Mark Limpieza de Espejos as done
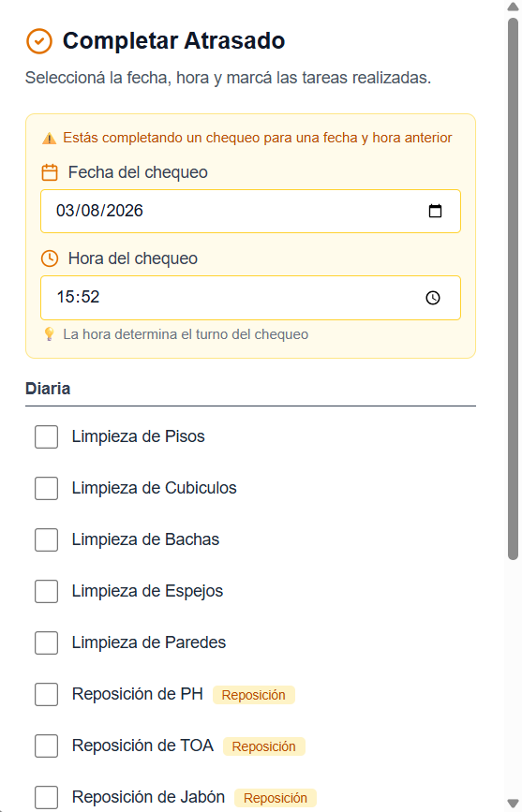Image resolution: width=522 pixels, height=812 pixels. coord(46,591)
